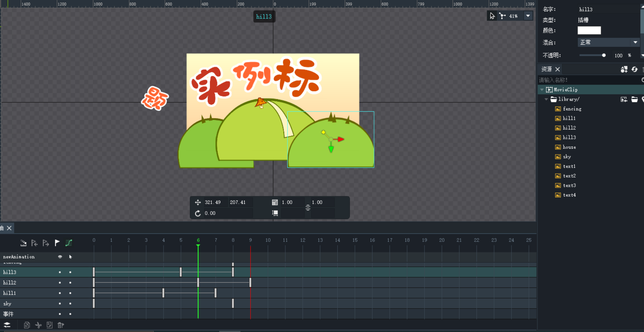Select the fencing image asset
The width and height of the screenshot is (644, 332).
pyautogui.click(x=572, y=109)
